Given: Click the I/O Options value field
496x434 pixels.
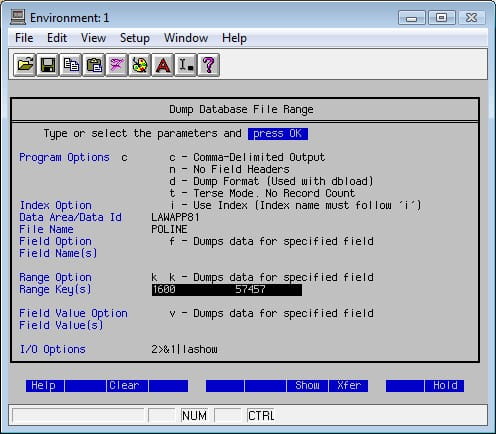Looking at the screenshot, I should tap(184, 349).
